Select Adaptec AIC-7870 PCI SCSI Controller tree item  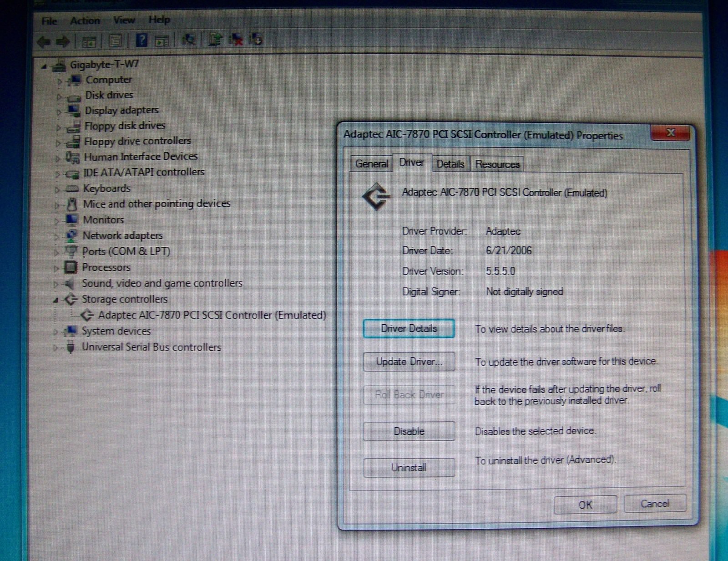(212, 315)
